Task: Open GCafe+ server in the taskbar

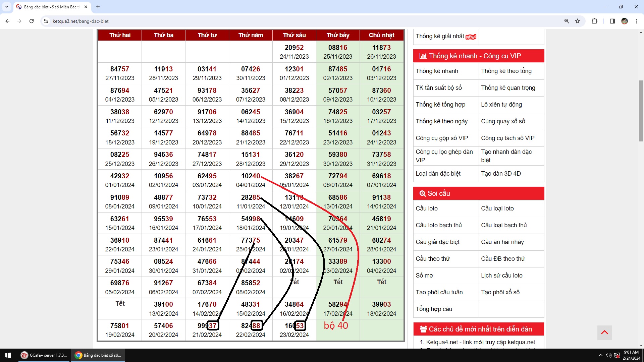Action: tap(44, 355)
